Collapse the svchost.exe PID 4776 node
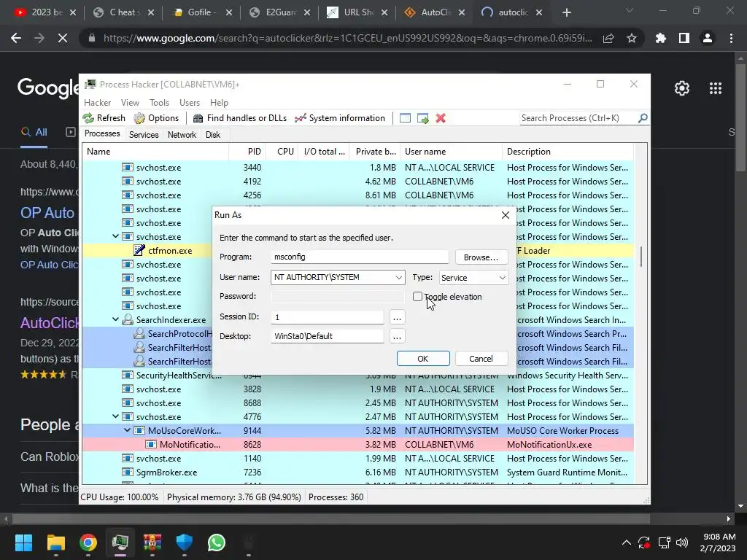Image resolution: width=747 pixels, height=560 pixels. [115, 416]
